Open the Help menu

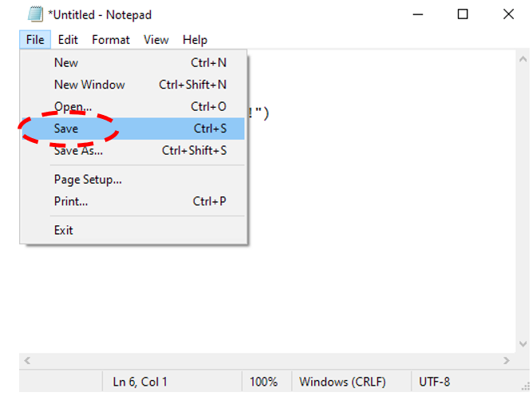[195, 40]
